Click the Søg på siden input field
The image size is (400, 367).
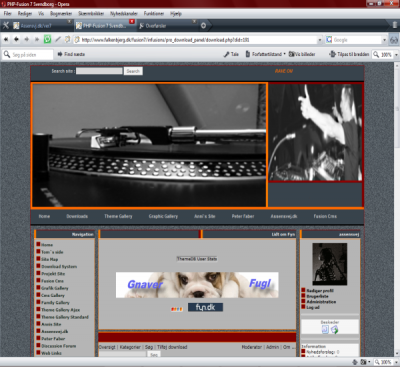(28, 54)
